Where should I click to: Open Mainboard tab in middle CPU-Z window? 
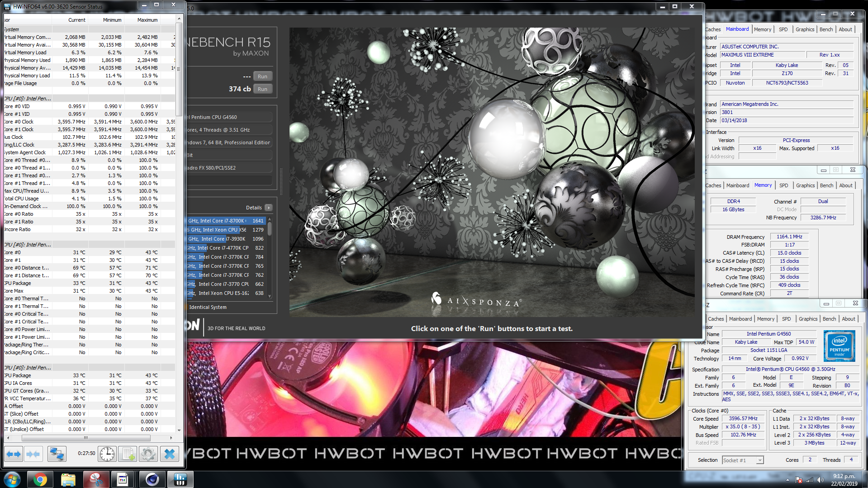(737, 185)
